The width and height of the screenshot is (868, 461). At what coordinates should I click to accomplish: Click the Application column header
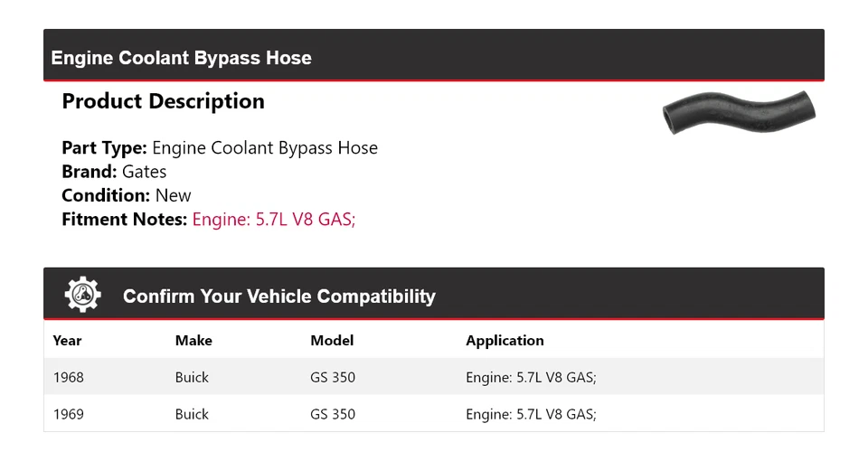pos(505,341)
